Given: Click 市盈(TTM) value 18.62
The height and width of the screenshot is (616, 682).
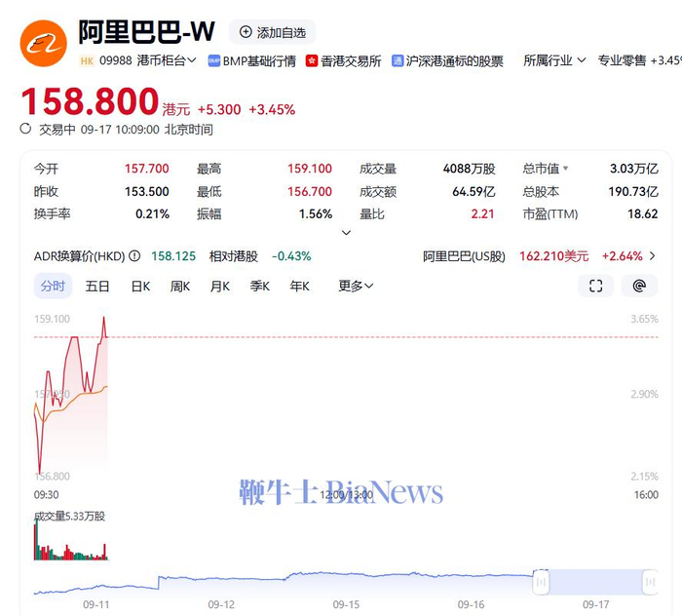Looking at the screenshot, I should (x=643, y=214).
